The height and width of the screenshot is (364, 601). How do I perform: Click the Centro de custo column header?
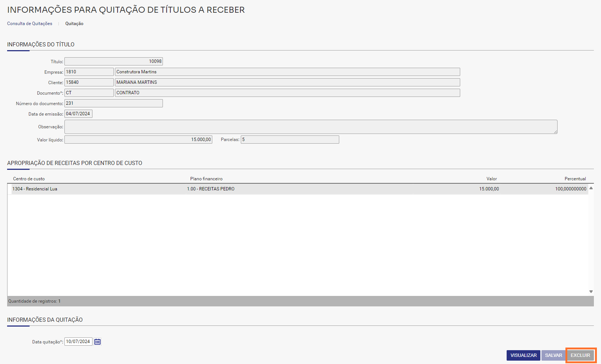click(29, 179)
